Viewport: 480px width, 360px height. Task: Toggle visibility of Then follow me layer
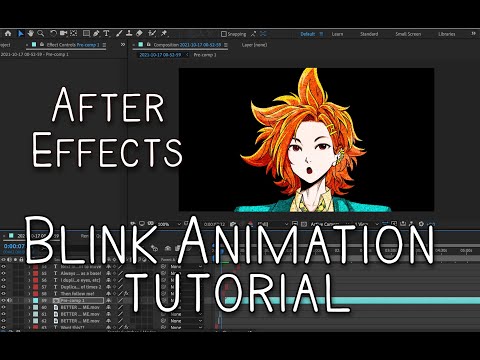4,294
